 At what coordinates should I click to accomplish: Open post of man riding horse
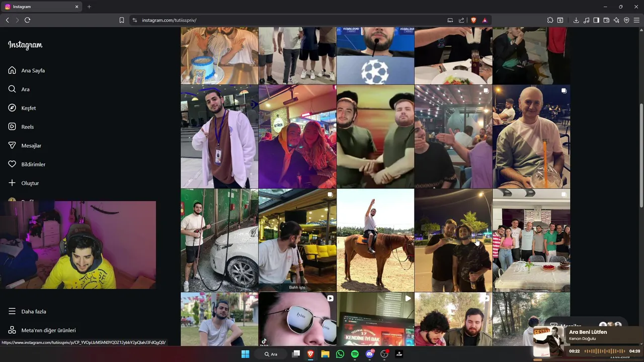[x=375, y=240]
